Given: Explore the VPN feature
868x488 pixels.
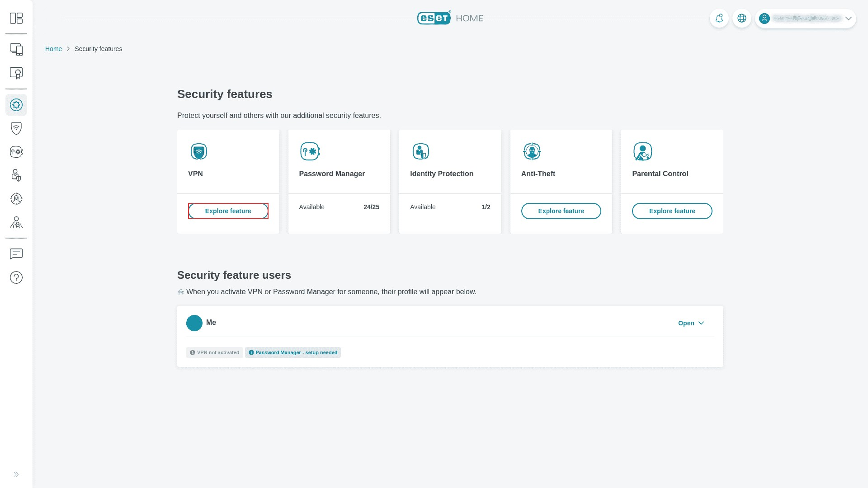Looking at the screenshot, I should 228,211.
